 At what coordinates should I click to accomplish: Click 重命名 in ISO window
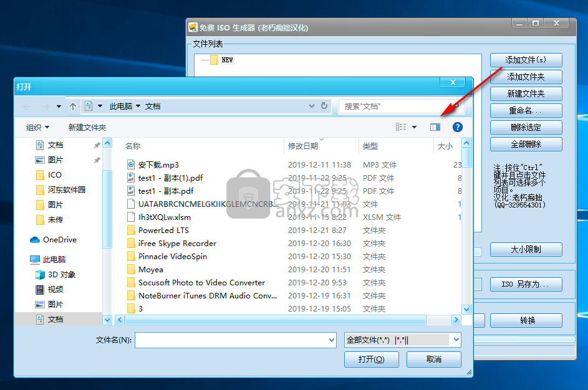pyautogui.click(x=526, y=110)
